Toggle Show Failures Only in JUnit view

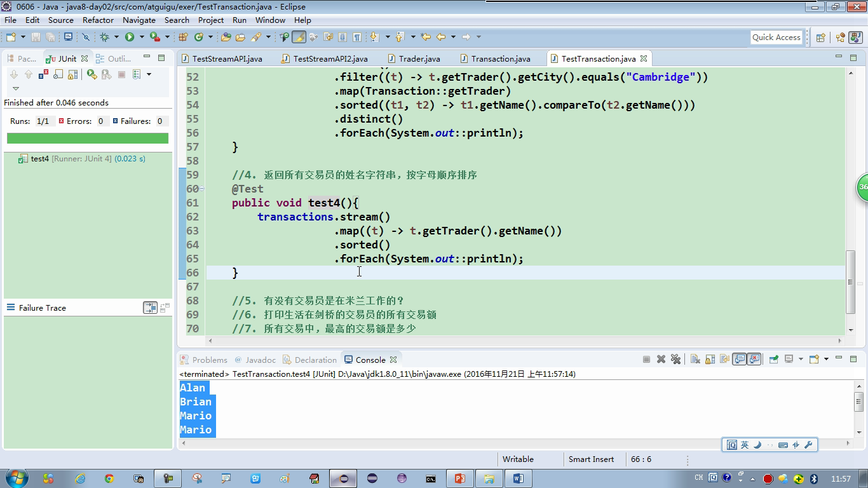pos(43,74)
